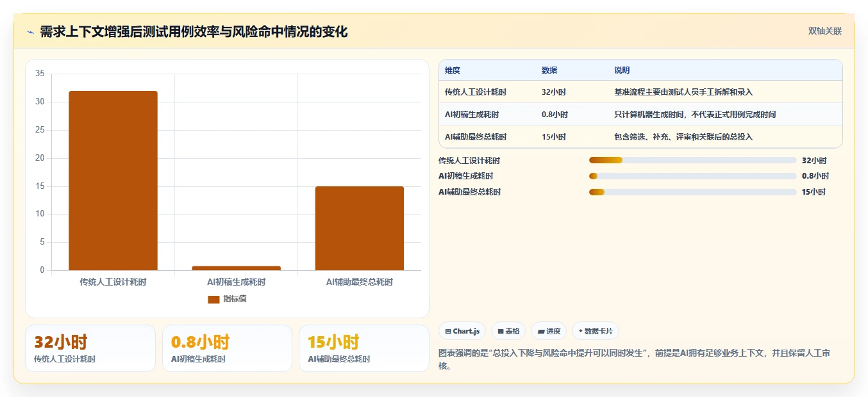Click the AI初稿生成耗时 progress bar

(692, 176)
